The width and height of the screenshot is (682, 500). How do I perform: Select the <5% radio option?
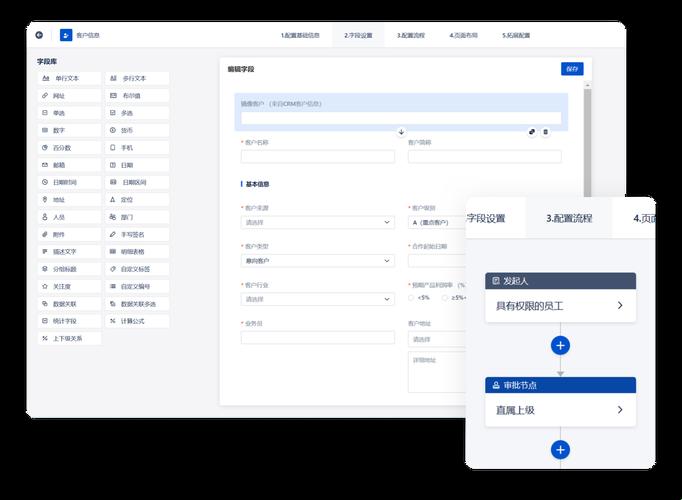(x=413, y=297)
